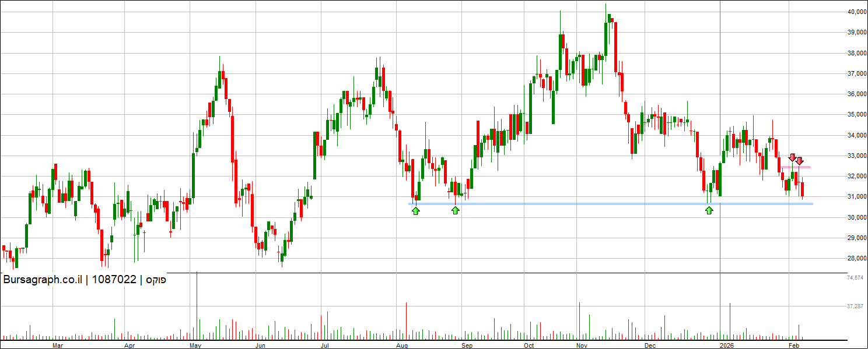868x349 pixels.
Task: Click the Jul month label
Action: click(324, 346)
